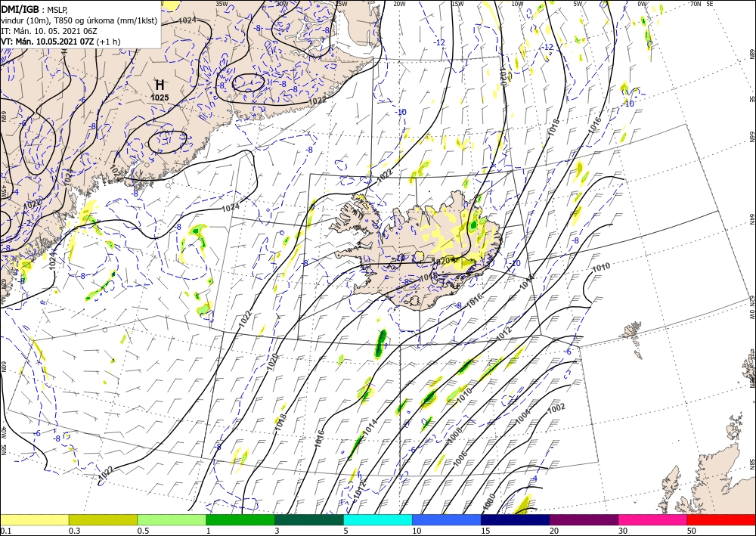Click the '35W' longitude label at top
The image size is (756, 536).
pyautogui.click(x=222, y=4)
